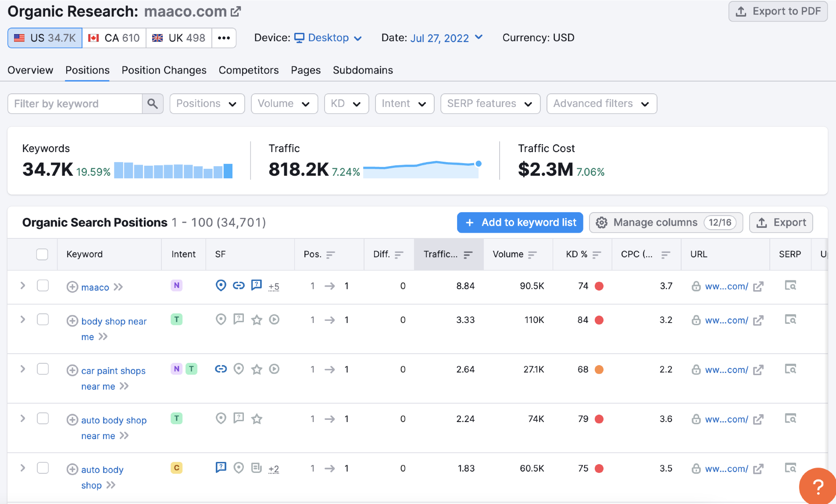Click the orange help question mark icon
Screen dimensions: 836x504
pyautogui.click(x=818, y=486)
